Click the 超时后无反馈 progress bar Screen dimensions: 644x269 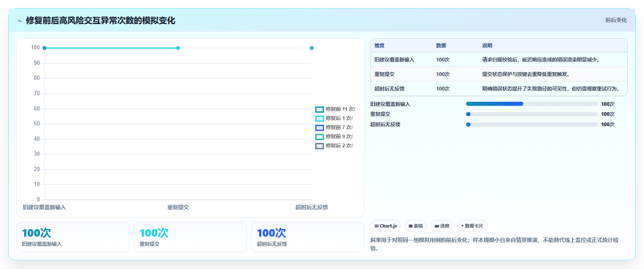point(532,124)
